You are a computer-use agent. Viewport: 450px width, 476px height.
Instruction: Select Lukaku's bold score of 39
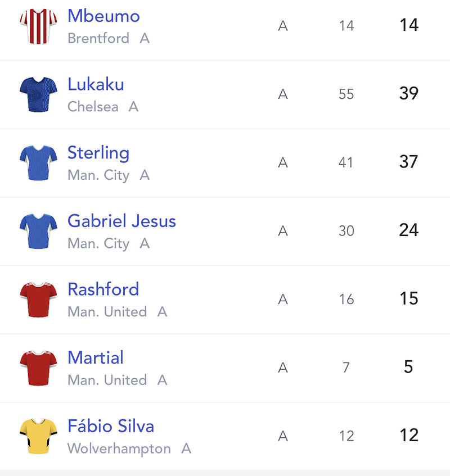click(409, 93)
